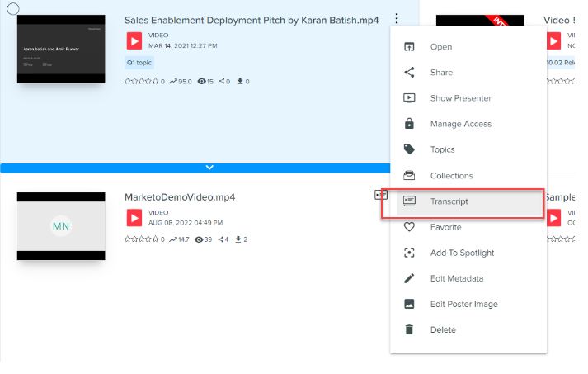Click the Topics tag icon
The image size is (588, 374).
click(x=409, y=149)
